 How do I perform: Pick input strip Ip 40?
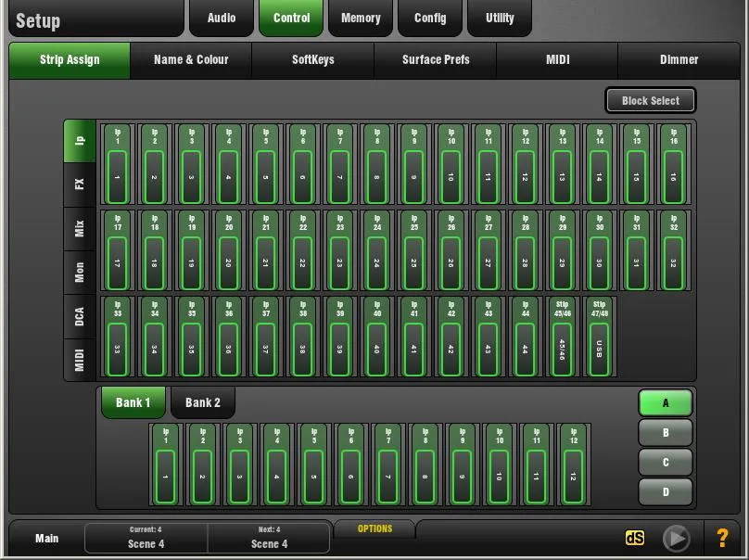tap(377, 337)
